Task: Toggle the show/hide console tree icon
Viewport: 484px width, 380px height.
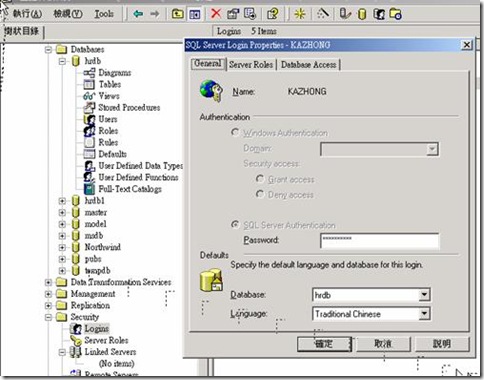Action: [x=195, y=14]
